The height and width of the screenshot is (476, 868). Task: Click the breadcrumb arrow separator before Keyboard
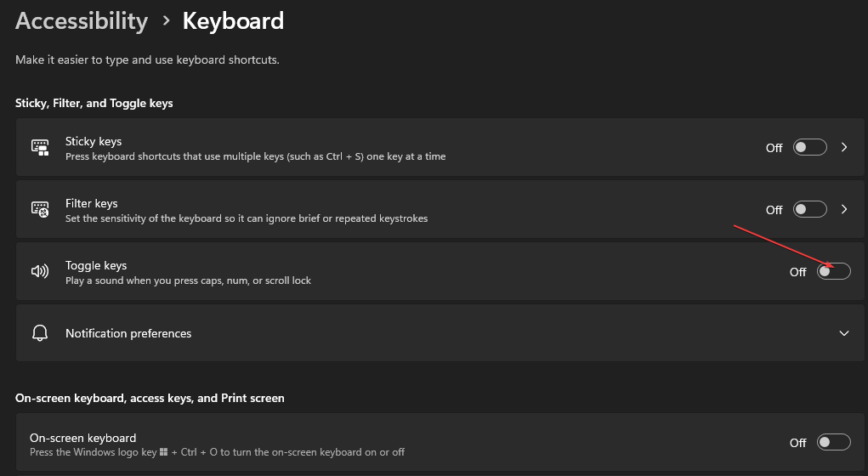(165, 21)
